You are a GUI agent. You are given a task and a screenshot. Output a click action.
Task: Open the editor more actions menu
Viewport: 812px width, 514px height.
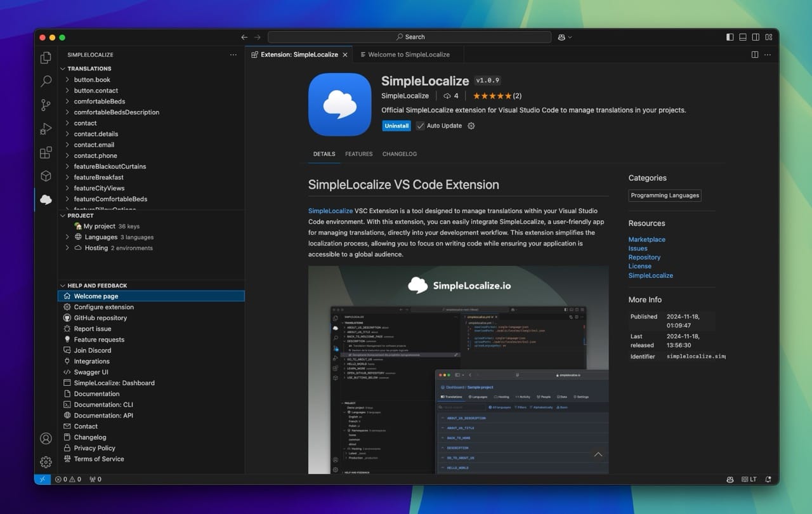(768, 55)
